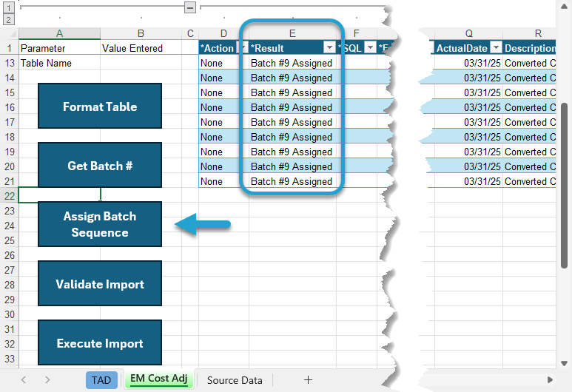572x392 pixels.
Task: Click 'None' action cell in row 19
Action: 223,152
